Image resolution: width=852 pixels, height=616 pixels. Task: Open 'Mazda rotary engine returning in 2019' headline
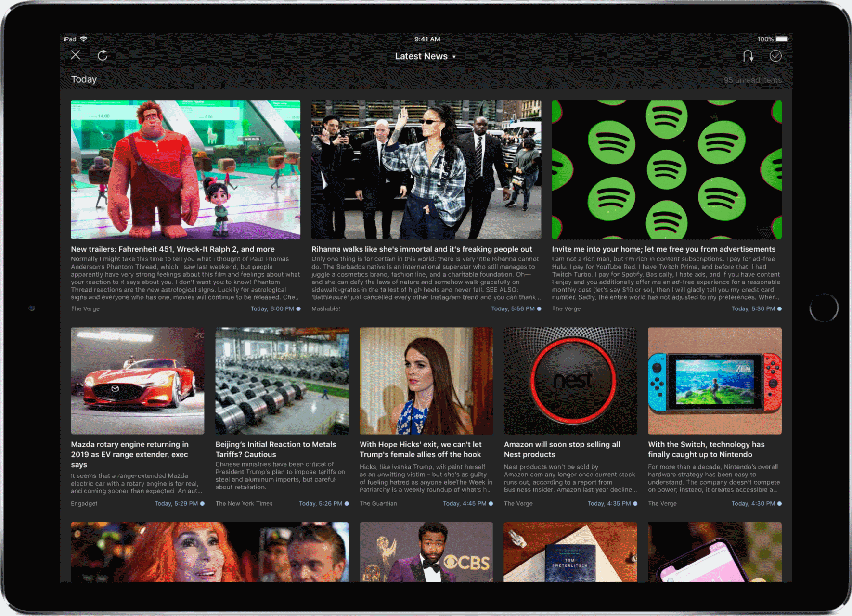click(130, 454)
